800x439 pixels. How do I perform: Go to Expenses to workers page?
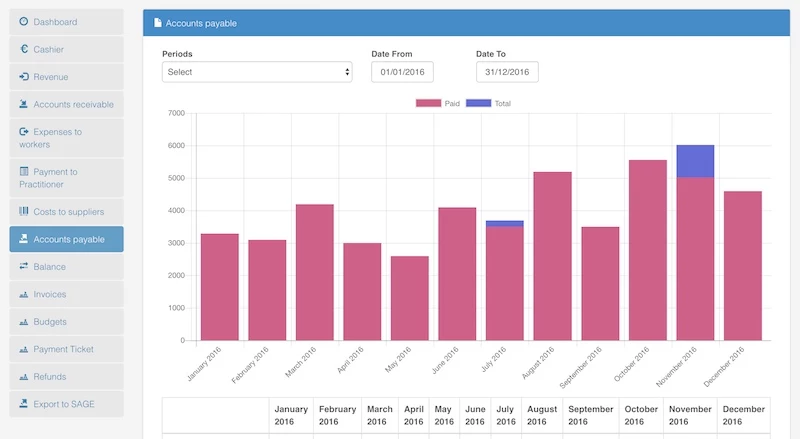click(71, 138)
